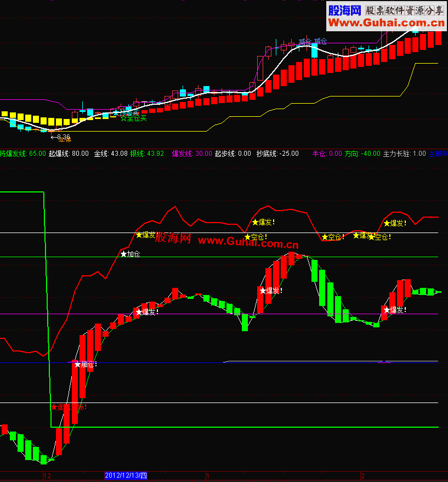Screen dimensions: 448x482
Task: Click the cyan ★预警 marker above 全仓买
Action: point(126,113)
